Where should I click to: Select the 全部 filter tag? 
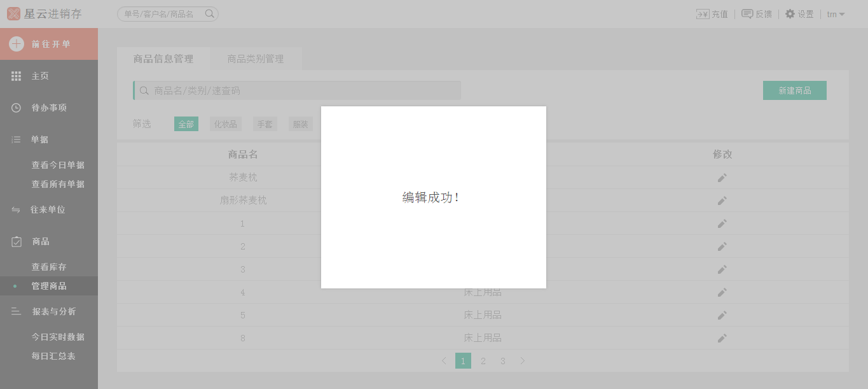[186, 124]
